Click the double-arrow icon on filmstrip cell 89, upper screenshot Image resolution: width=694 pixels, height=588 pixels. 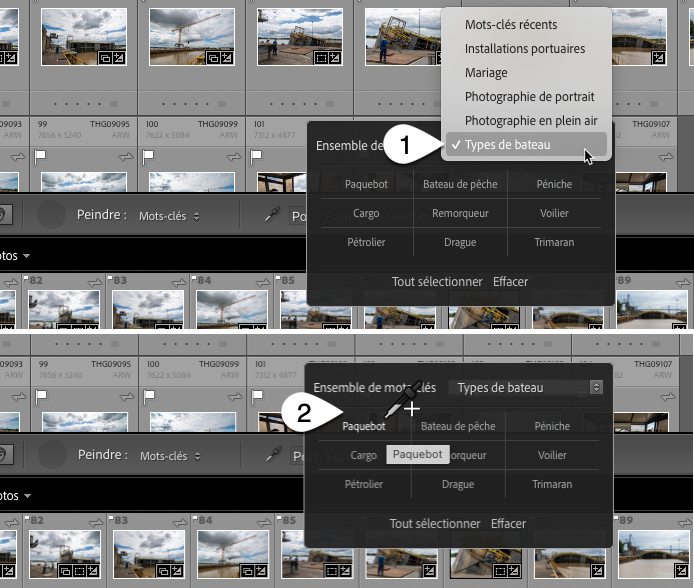pyautogui.click(x=683, y=282)
